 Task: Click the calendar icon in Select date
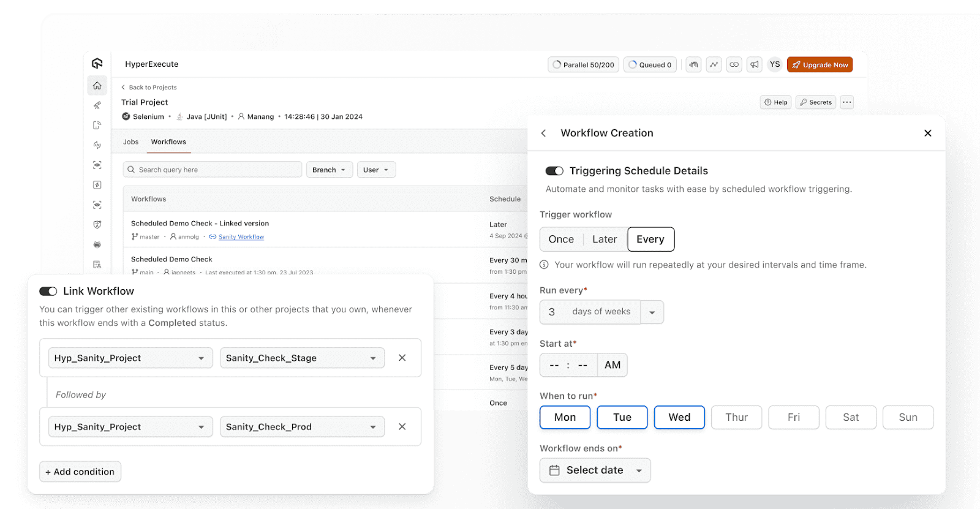[x=554, y=470]
